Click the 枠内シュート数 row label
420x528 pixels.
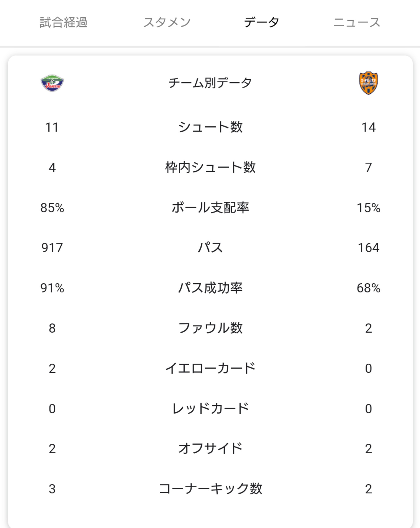[210, 167]
